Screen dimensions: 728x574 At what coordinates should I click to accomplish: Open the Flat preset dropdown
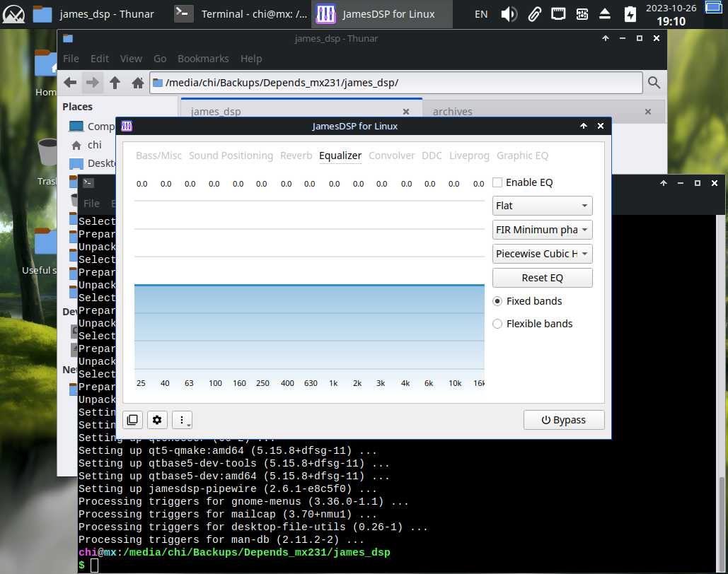point(542,206)
